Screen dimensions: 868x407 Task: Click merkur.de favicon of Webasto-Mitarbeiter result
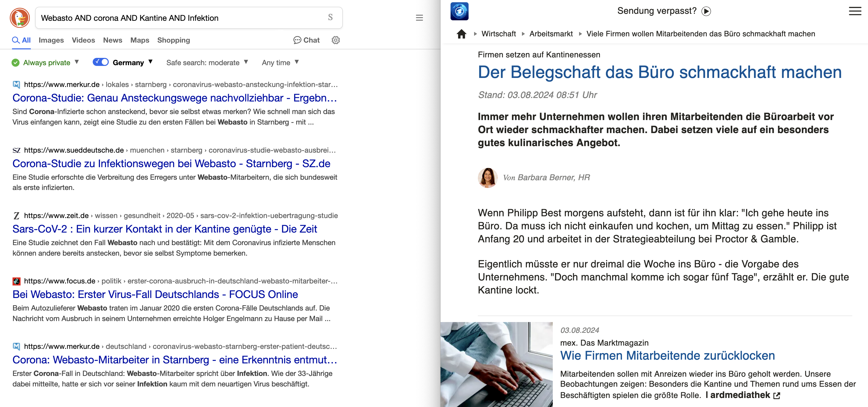(17, 346)
